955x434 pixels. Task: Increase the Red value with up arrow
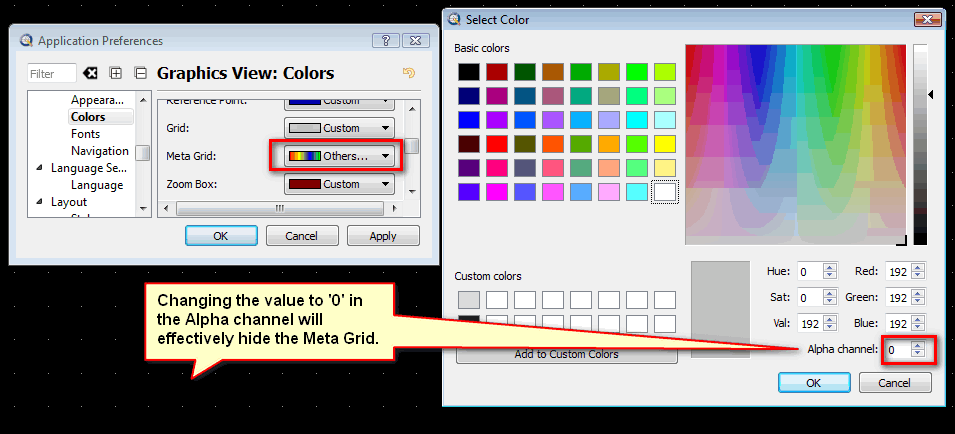click(918, 267)
